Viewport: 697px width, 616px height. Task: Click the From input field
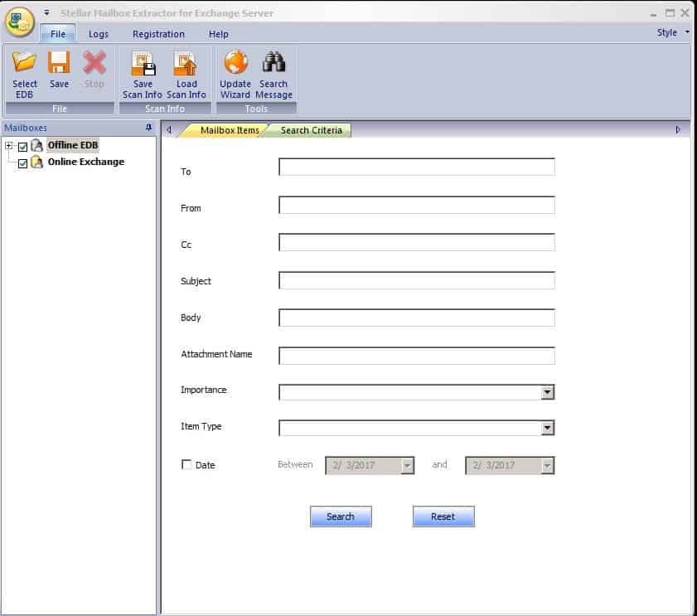417,205
